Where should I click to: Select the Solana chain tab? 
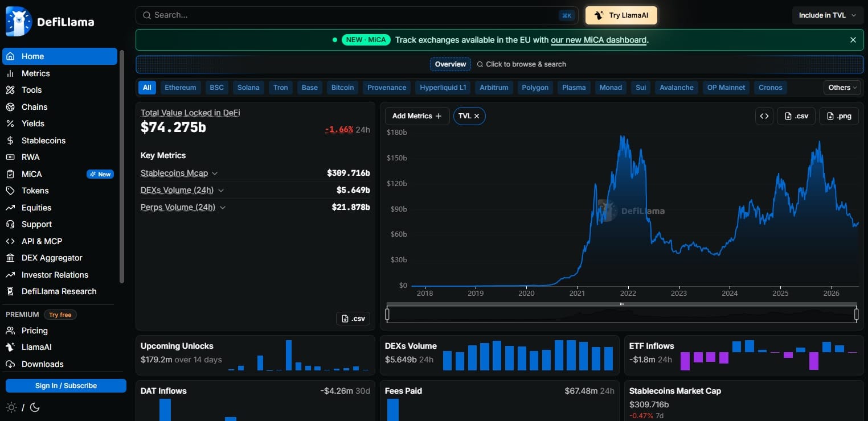click(248, 88)
